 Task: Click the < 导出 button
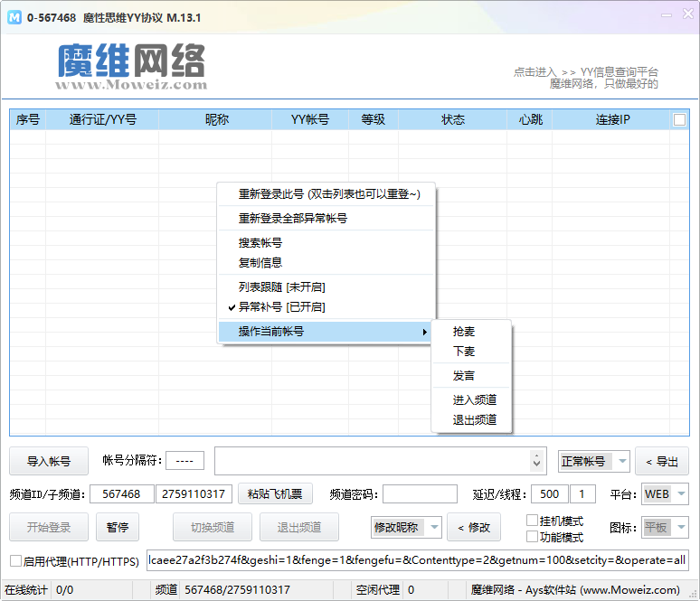click(x=662, y=461)
